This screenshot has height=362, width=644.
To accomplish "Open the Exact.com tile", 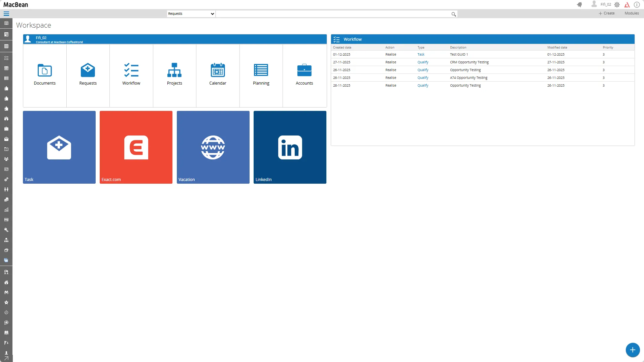I will pos(136,147).
